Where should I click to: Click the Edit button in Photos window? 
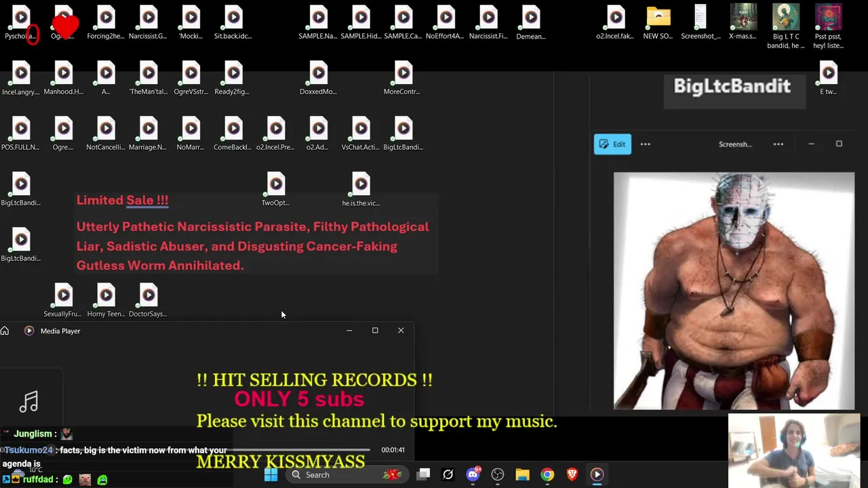click(x=612, y=144)
